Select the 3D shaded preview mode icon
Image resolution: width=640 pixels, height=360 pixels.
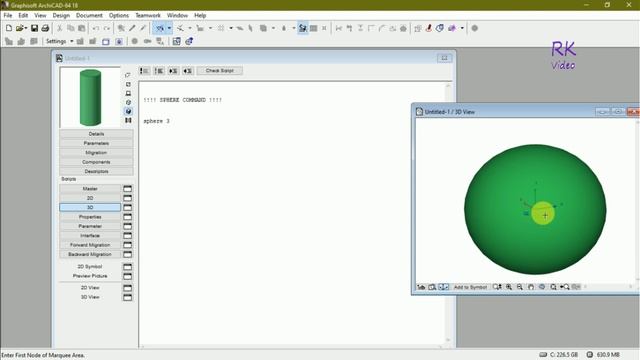tap(128, 111)
